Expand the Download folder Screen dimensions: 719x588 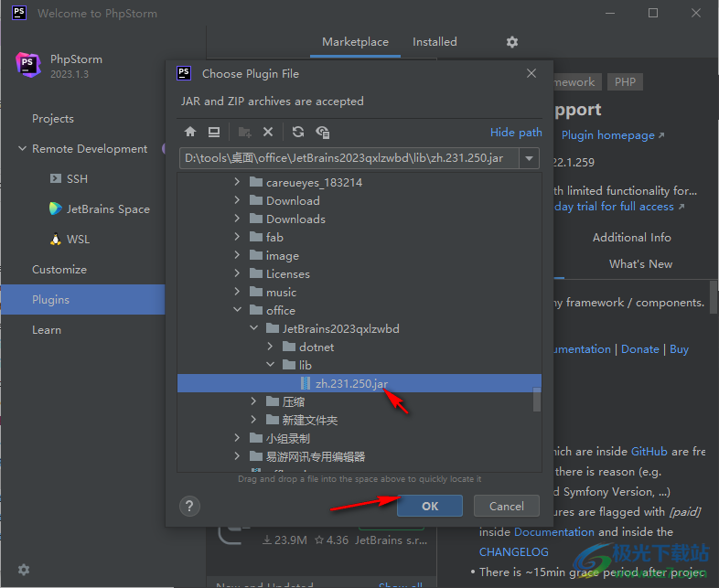(237, 200)
